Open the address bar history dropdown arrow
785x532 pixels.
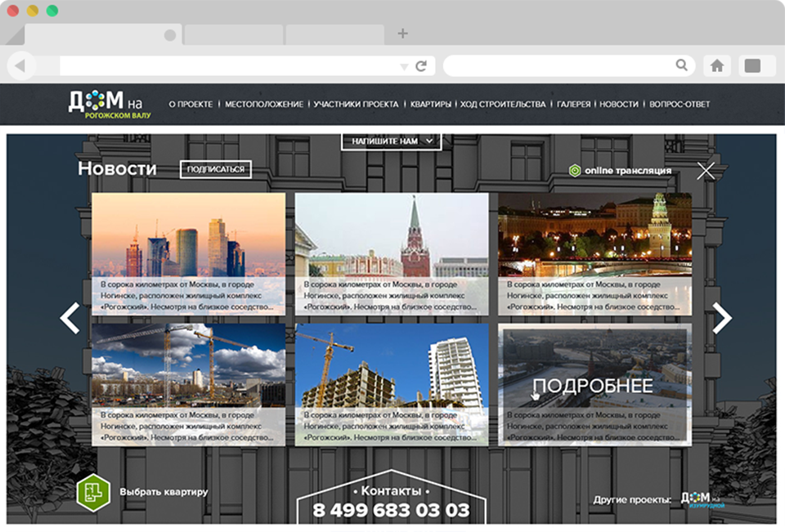pyautogui.click(x=404, y=66)
